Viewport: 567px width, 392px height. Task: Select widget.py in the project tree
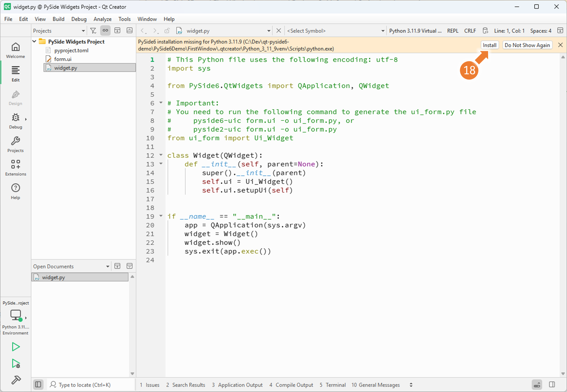pyautogui.click(x=90, y=68)
